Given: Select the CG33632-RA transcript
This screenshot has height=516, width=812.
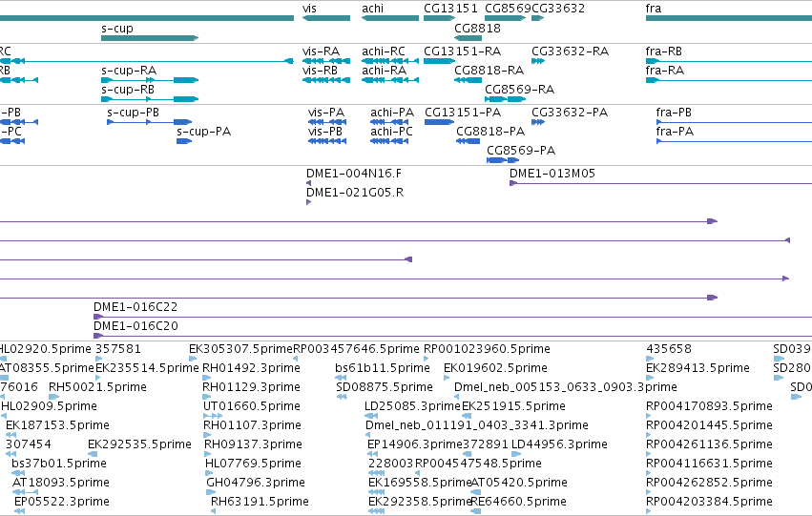Looking at the screenshot, I should (x=538, y=61).
